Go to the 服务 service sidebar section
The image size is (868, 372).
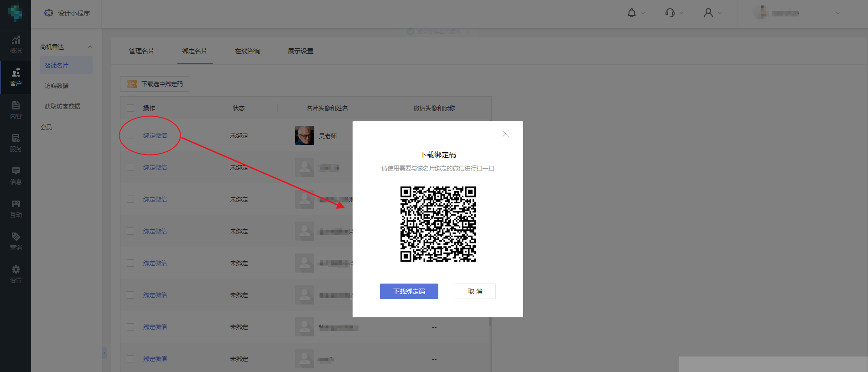pos(16,143)
